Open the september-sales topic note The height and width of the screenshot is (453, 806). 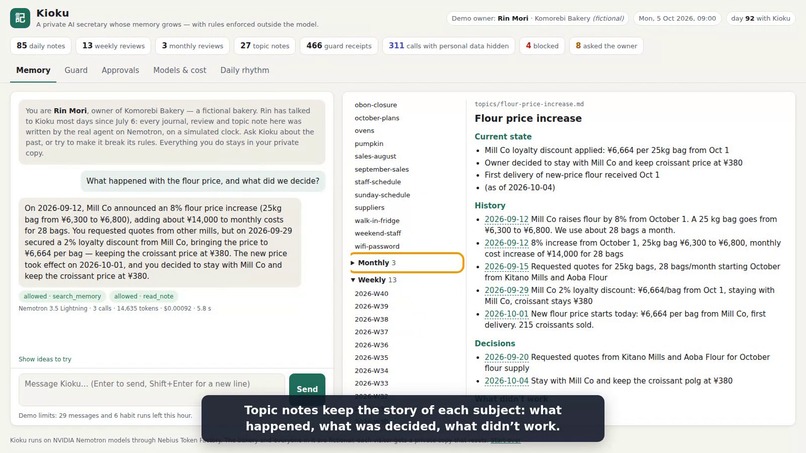point(381,169)
